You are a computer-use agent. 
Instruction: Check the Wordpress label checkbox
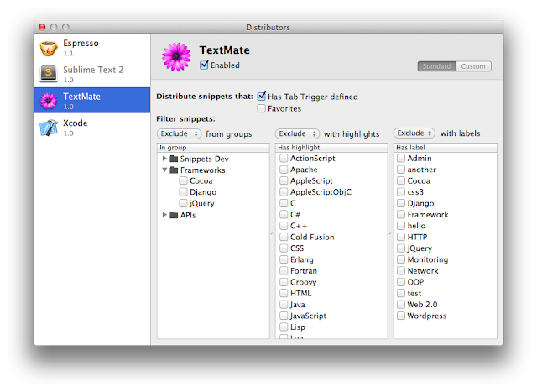tap(401, 316)
